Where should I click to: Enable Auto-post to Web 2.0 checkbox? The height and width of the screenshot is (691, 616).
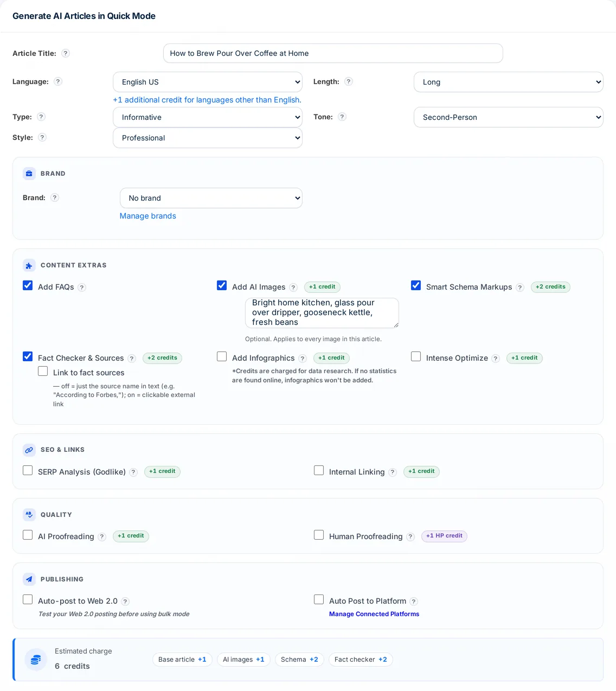[28, 599]
